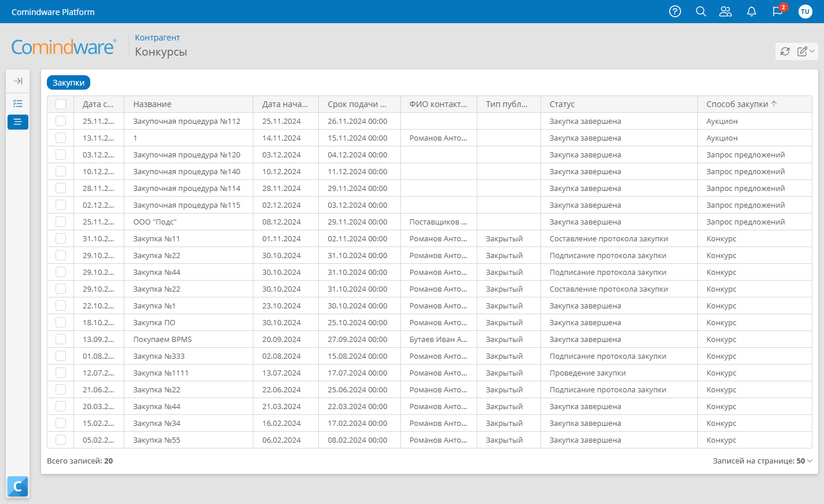Sort by Способ закупки column header
Screen dimensions: 824x504
click(x=737, y=104)
